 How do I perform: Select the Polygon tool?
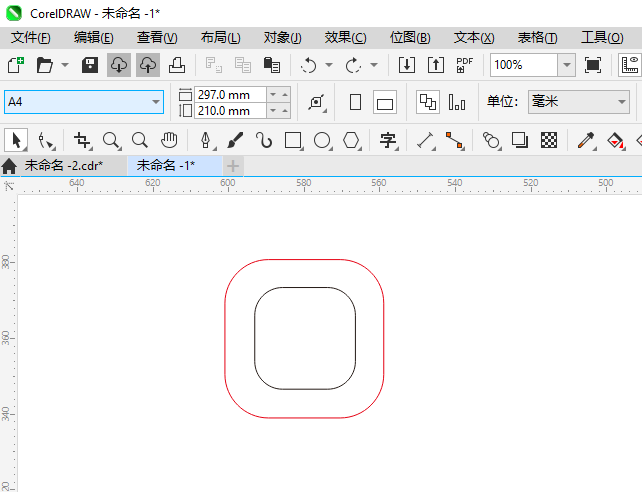pos(351,140)
